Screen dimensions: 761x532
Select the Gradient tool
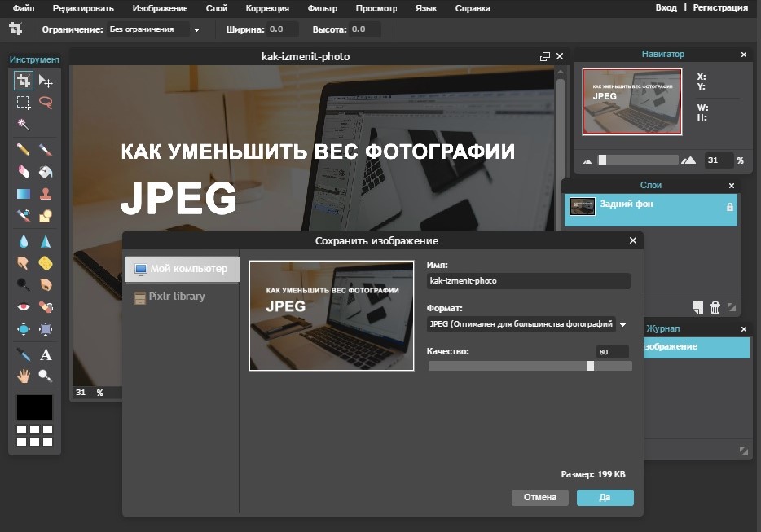[x=24, y=194]
